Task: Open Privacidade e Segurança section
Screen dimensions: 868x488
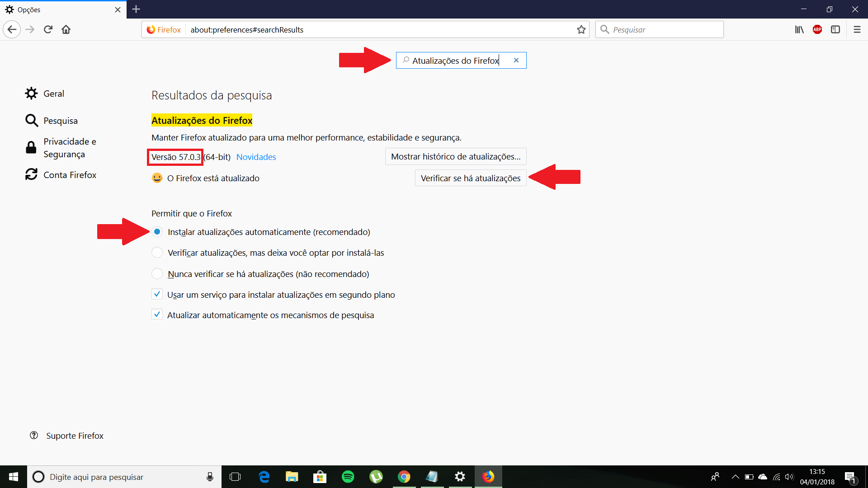Action: 61,148
